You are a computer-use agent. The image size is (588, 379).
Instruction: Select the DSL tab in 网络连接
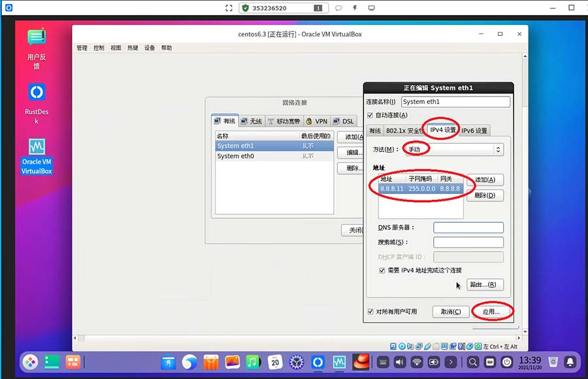coord(344,121)
